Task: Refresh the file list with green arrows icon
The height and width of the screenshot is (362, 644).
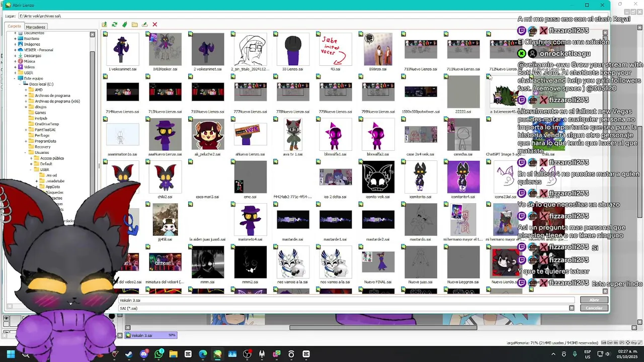Action: 114,24
